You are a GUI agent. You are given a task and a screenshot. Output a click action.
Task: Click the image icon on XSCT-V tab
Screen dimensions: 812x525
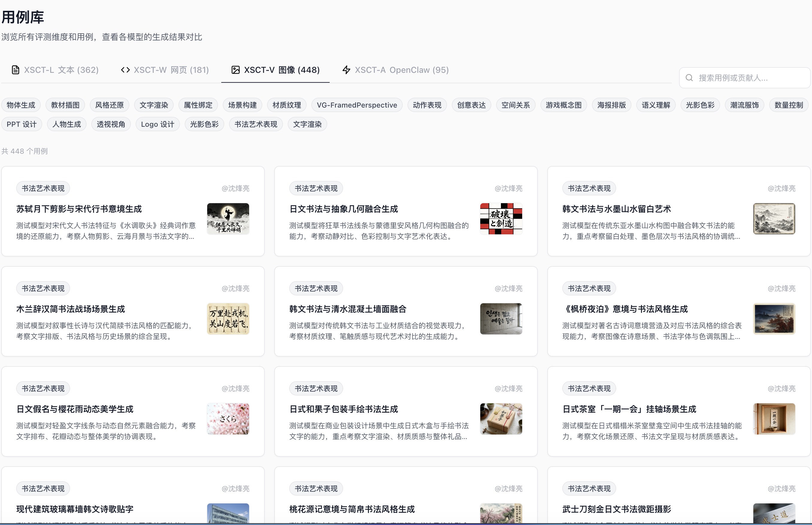[x=235, y=70]
